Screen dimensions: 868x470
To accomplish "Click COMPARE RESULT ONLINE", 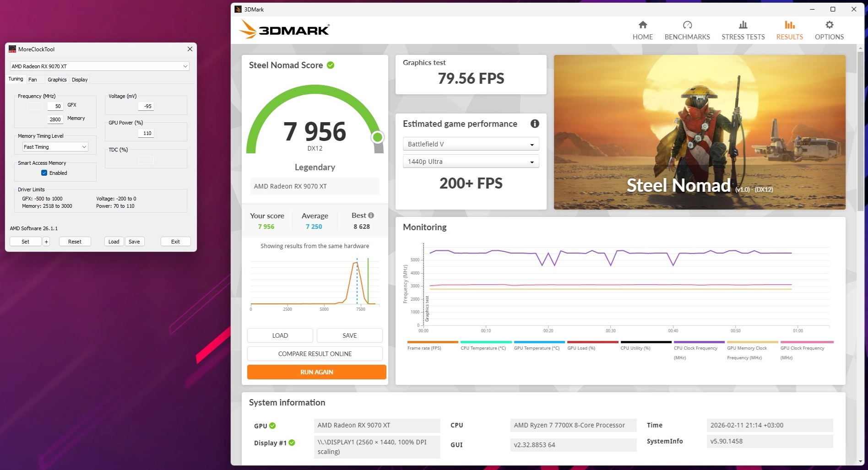I will tap(315, 354).
